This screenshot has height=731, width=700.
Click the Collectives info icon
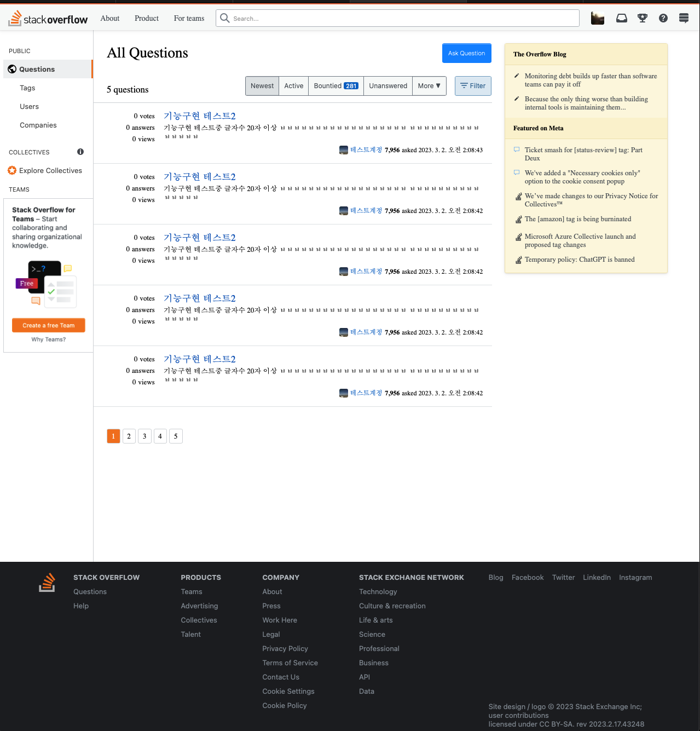tap(80, 152)
